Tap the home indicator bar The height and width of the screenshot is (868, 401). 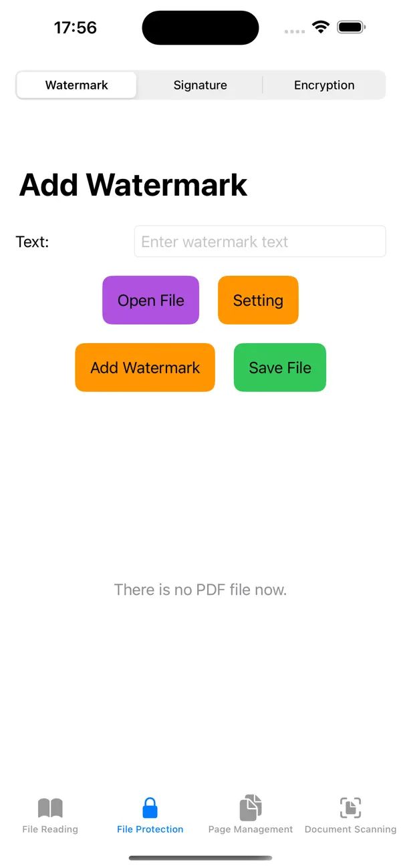click(200, 858)
